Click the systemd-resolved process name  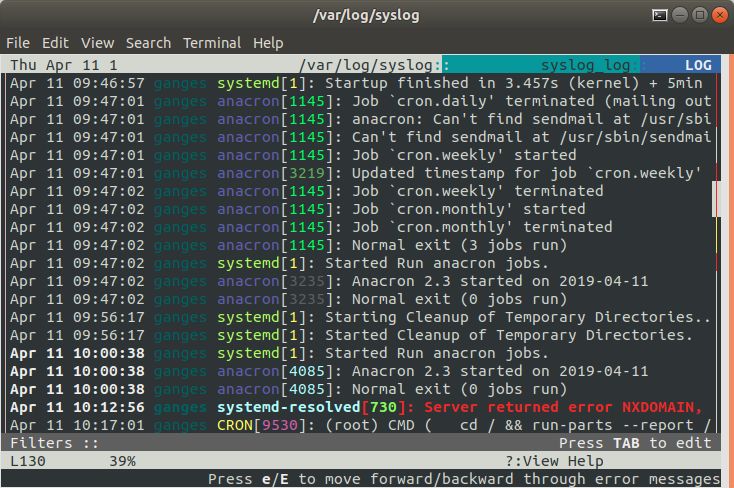(x=288, y=407)
